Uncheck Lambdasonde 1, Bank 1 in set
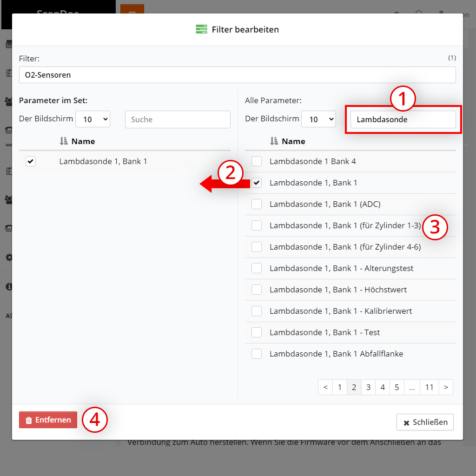 point(31,161)
